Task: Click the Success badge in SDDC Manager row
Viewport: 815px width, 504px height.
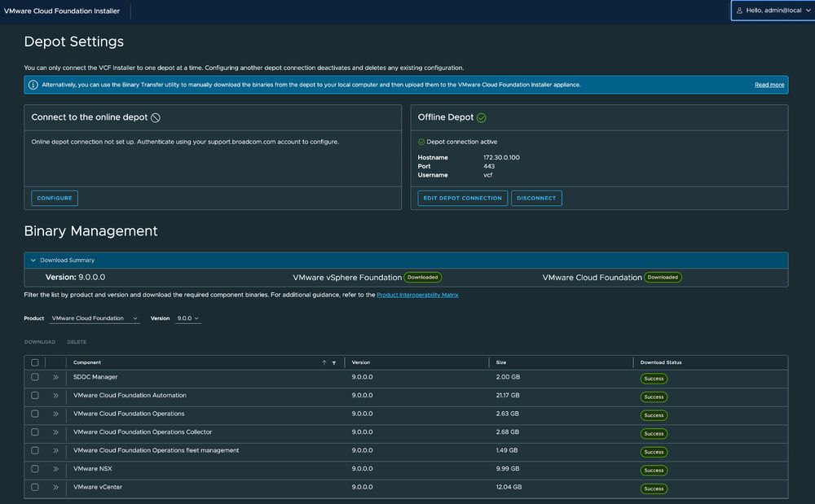Action: tap(654, 379)
